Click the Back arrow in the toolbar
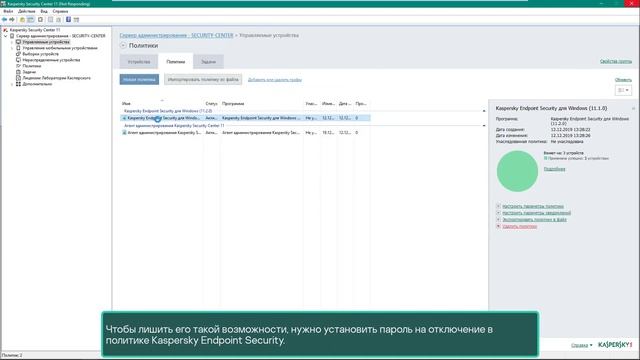 (x=4, y=20)
